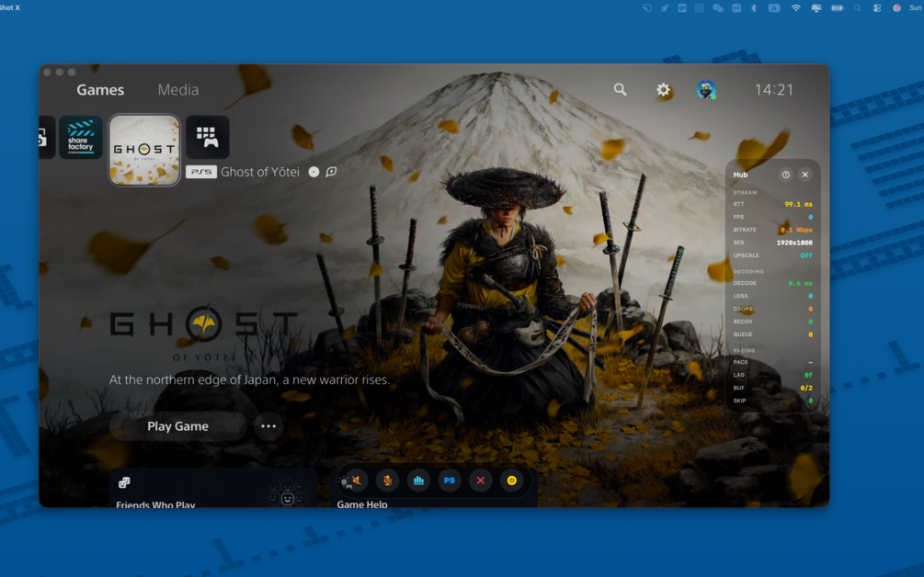Toggle the UPSCALE Off value

tap(806, 255)
